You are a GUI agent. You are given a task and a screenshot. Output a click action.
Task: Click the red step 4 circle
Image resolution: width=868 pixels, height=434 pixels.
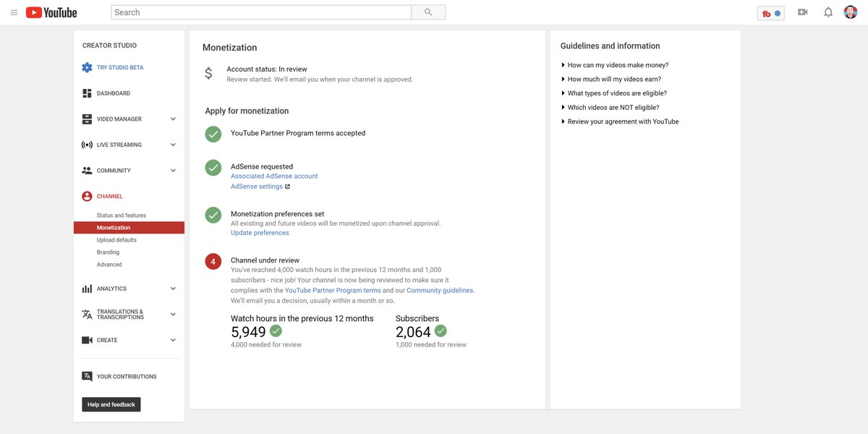tap(213, 261)
